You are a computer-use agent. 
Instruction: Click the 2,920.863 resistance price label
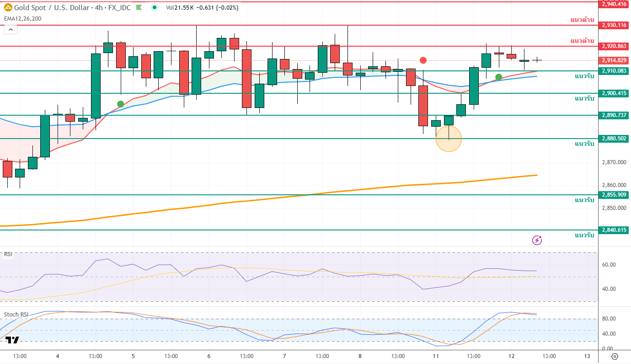click(x=614, y=46)
